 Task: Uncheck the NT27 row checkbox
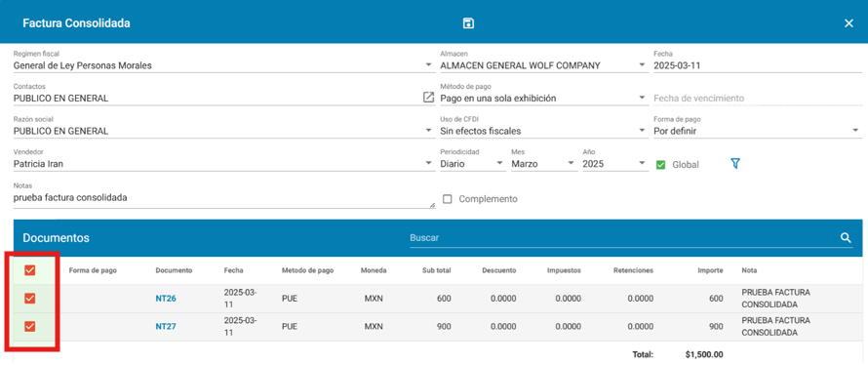30,327
